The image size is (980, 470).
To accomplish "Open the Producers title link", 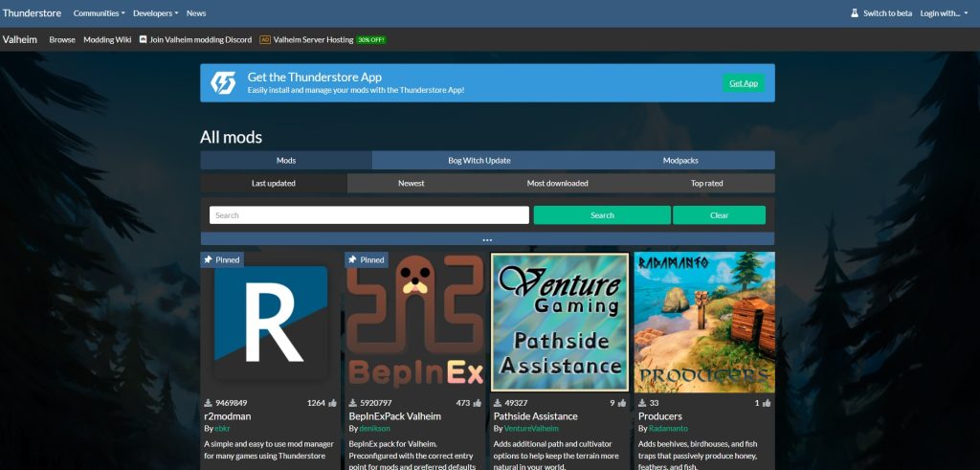I will (x=660, y=416).
